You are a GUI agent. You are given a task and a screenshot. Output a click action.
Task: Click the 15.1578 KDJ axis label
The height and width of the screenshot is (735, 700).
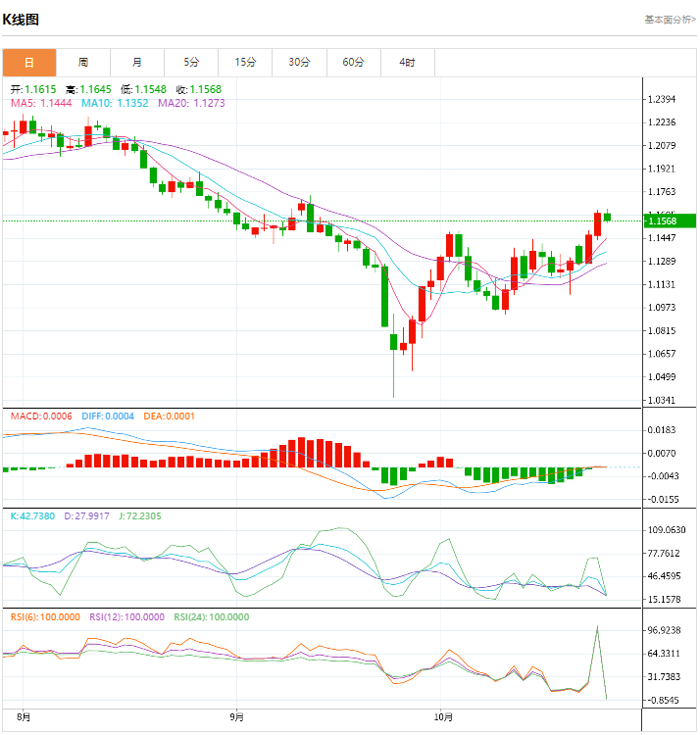664,600
